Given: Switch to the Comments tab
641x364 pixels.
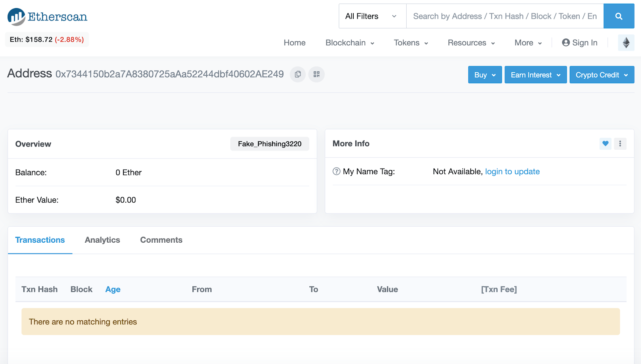Looking at the screenshot, I should click(x=161, y=240).
